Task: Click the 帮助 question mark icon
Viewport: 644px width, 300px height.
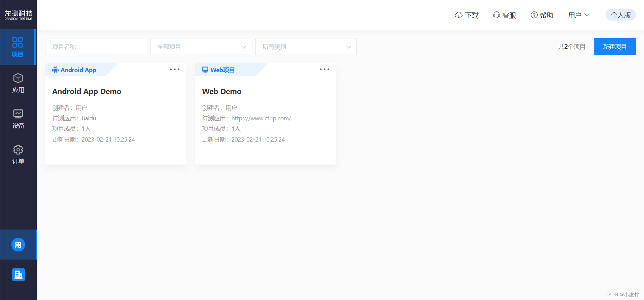Action: (x=534, y=15)
